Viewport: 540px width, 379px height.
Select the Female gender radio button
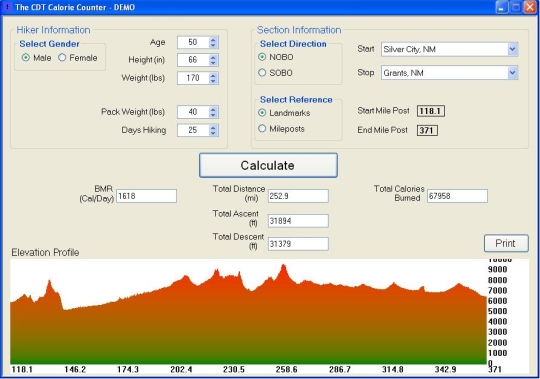pos(62,57)
